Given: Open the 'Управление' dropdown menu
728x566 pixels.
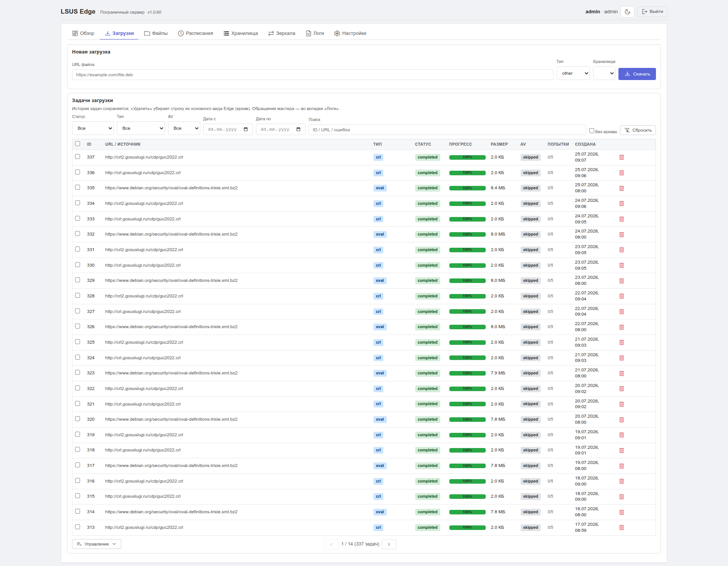Looking at the screenshot, I should point(97,544).
